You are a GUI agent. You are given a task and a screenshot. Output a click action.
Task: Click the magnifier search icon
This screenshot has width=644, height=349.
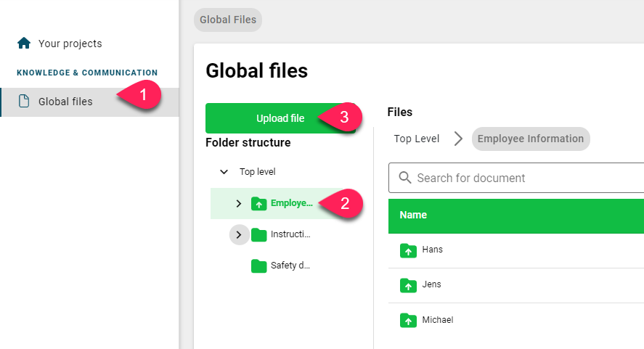[x=405, y=178]
